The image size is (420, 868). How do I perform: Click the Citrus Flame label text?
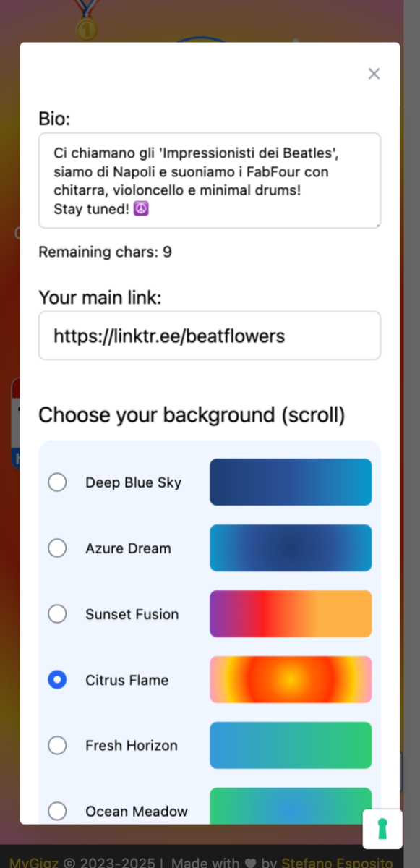coord(127,680)
